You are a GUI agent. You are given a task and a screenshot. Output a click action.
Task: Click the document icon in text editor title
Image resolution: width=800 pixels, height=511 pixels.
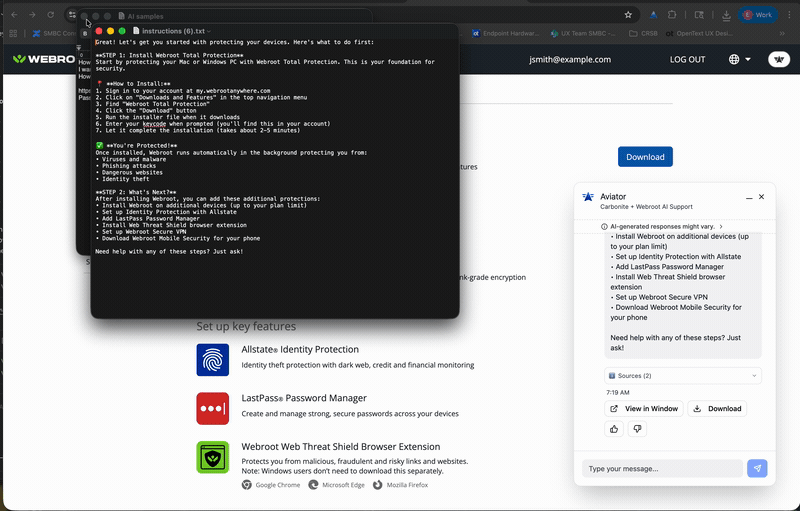[136, 31]
